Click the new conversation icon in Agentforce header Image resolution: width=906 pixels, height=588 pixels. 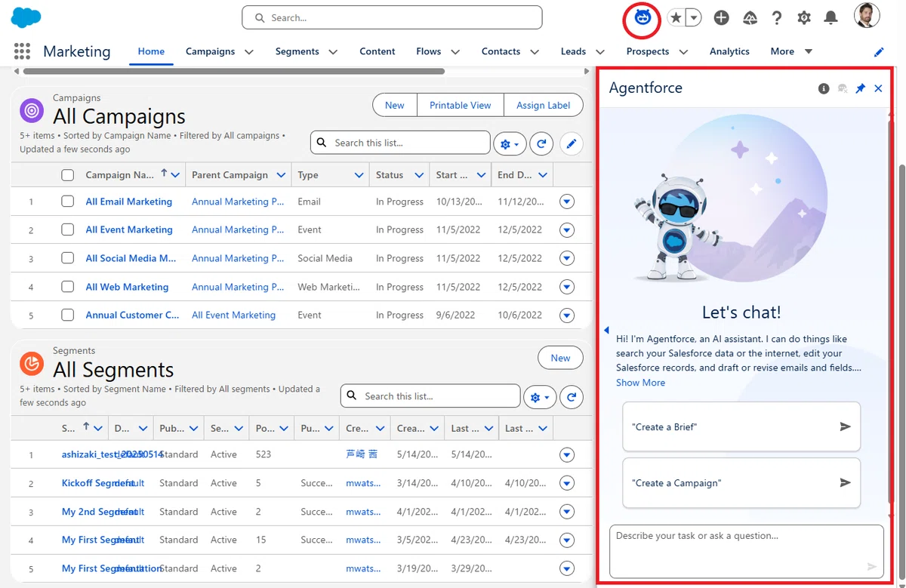pos(843,88)
